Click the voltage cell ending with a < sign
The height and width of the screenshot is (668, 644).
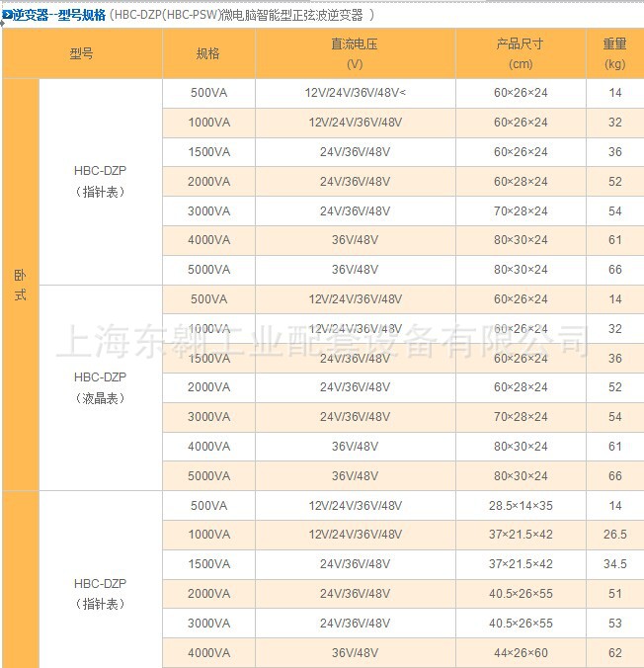click(x=356, y=93)
